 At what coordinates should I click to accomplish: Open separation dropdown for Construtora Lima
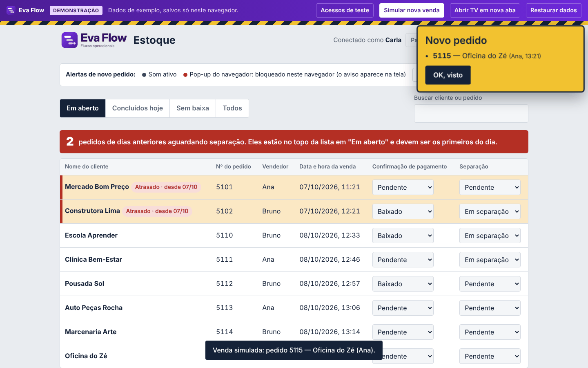click(490, 211)
